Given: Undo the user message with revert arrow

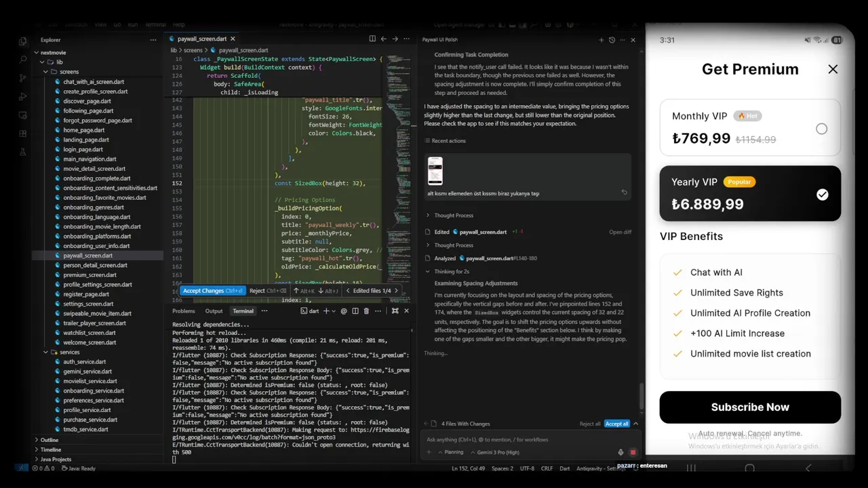Looking at the screenshot, I should (624, 192).
